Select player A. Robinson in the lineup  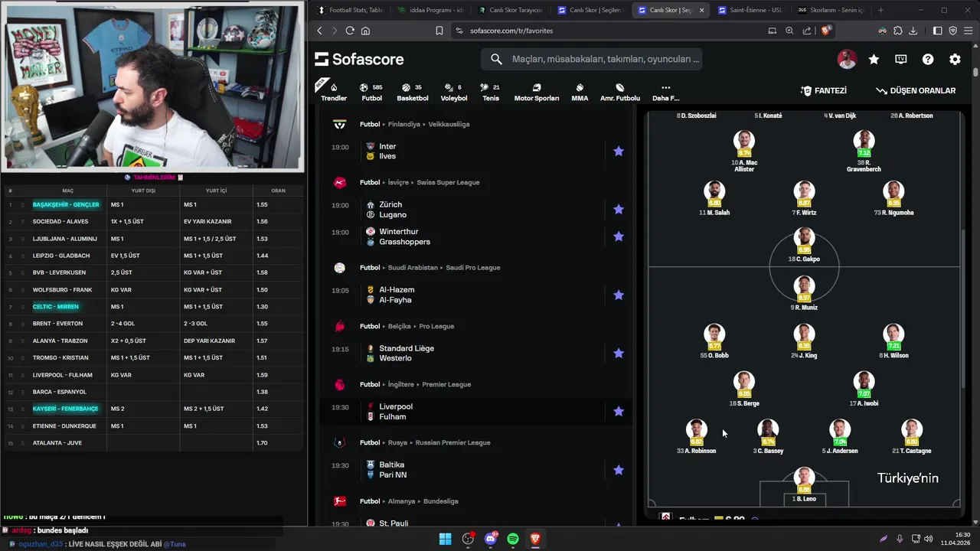coord(696,436)
